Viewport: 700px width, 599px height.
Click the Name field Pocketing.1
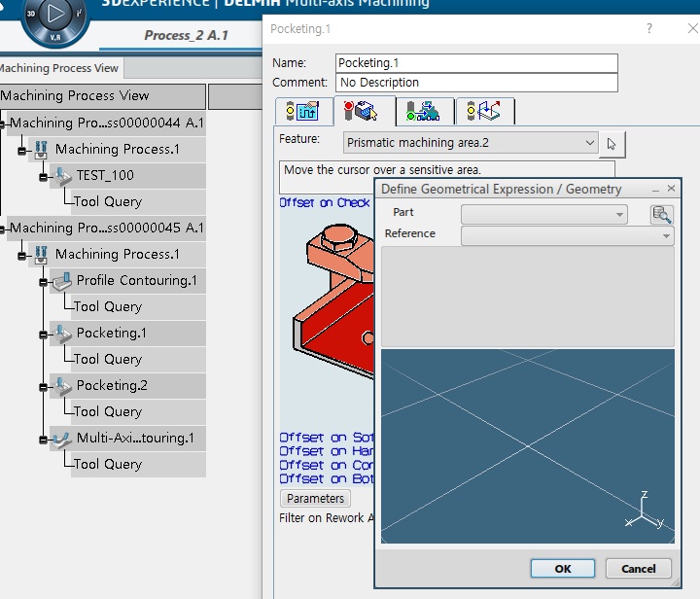pos(476,63)
